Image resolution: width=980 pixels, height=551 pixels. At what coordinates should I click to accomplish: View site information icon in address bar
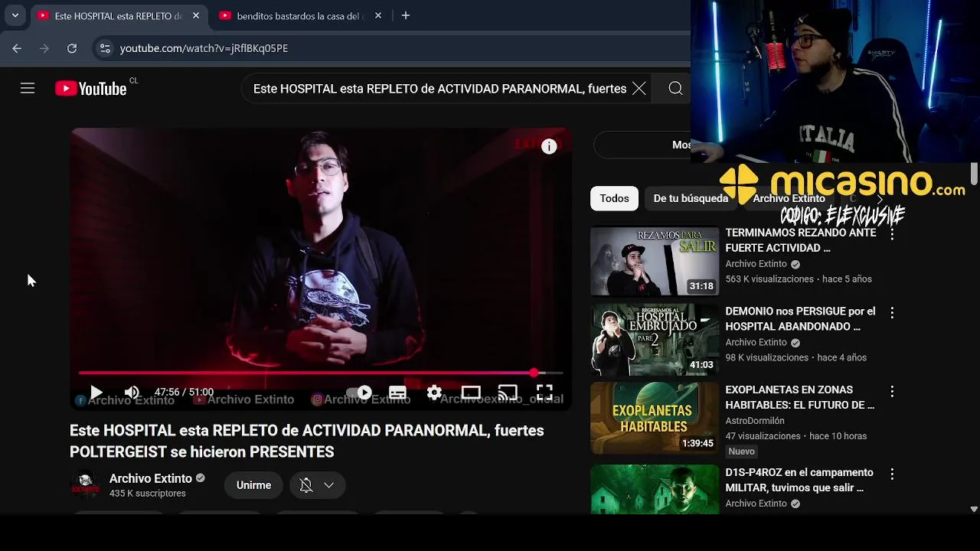[105, 48]
